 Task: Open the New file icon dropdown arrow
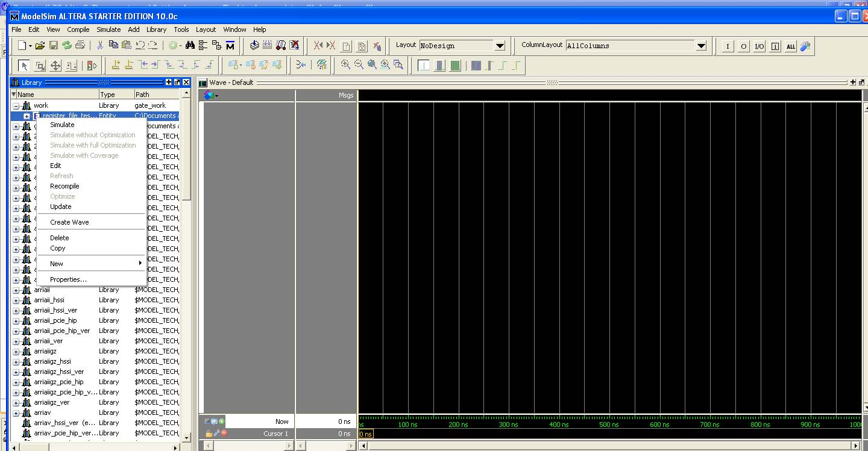(x=30, y=46)
